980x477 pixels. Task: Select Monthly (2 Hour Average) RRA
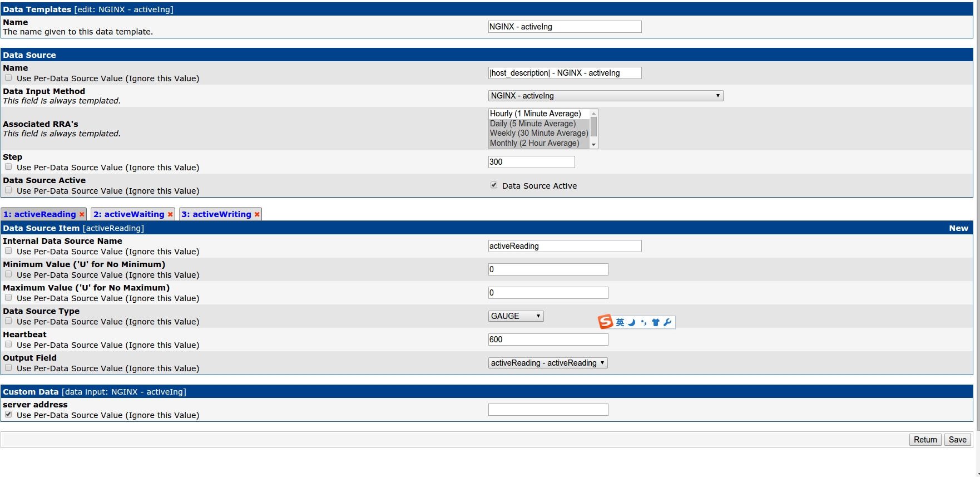point(539,143)
